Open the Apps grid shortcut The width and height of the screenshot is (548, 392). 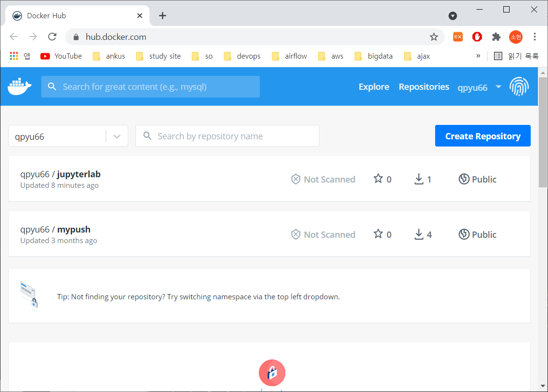pos(13,56)
